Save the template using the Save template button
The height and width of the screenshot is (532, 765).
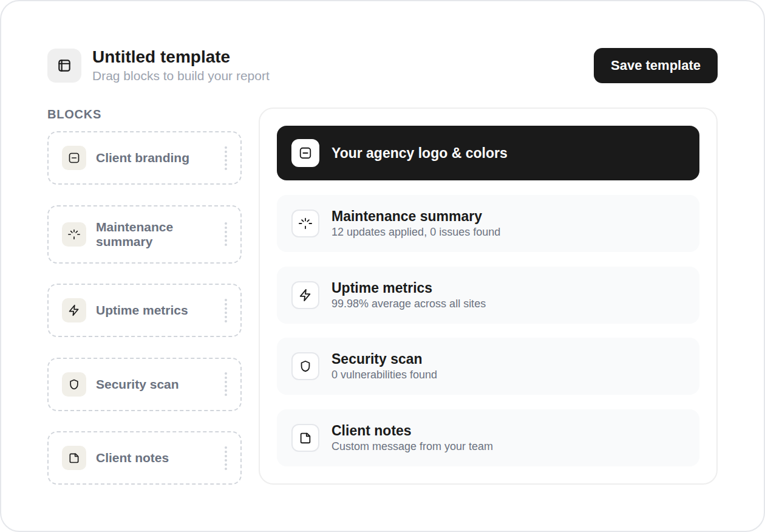656,66
